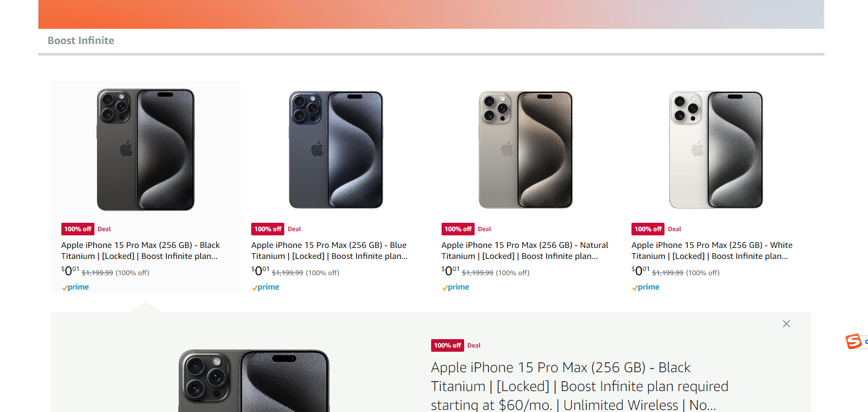The height and width of the screenshot is (412, 868).
Task: Click the 100% off badge on Blue Titanium
Action: [x=267, y=229]
